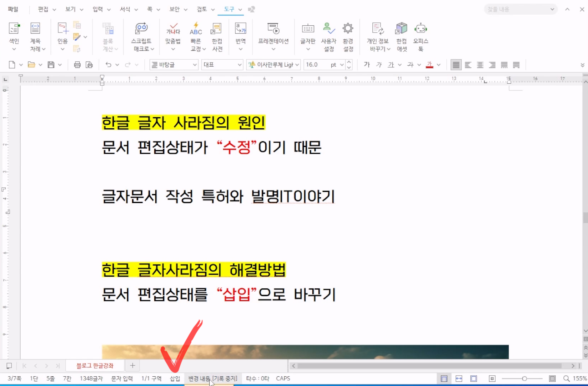Go to the previous page arrow in tab bar
This screenshot has width=588, height=386.
pos(35,366)
